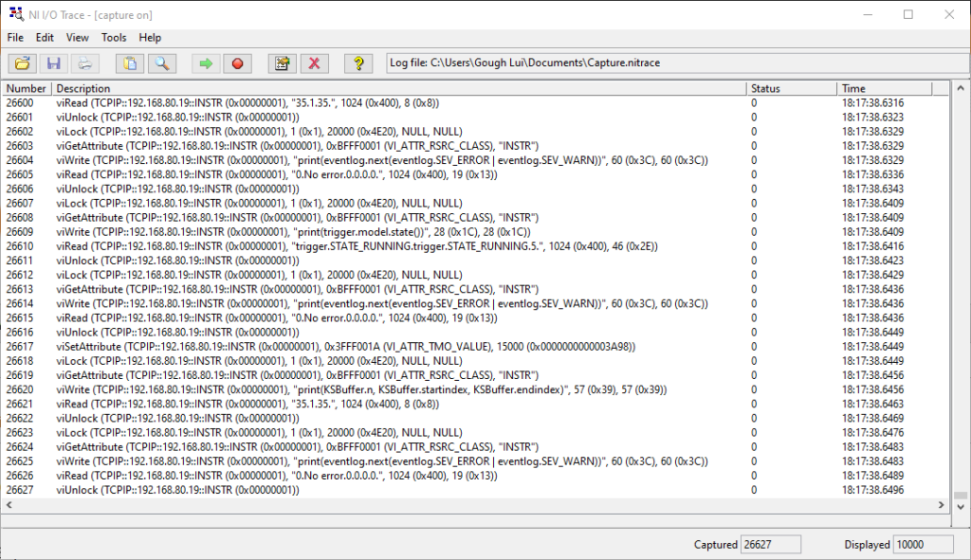971x560 pixels.
Task: Click row number 26616
Action: [x=20, y=333]
